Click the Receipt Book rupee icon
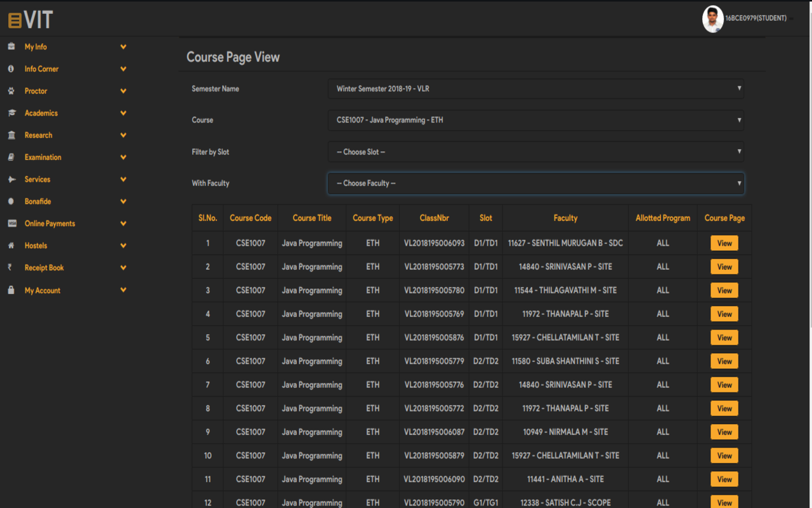This screenshot has width=812, height=508. point(10,267)
